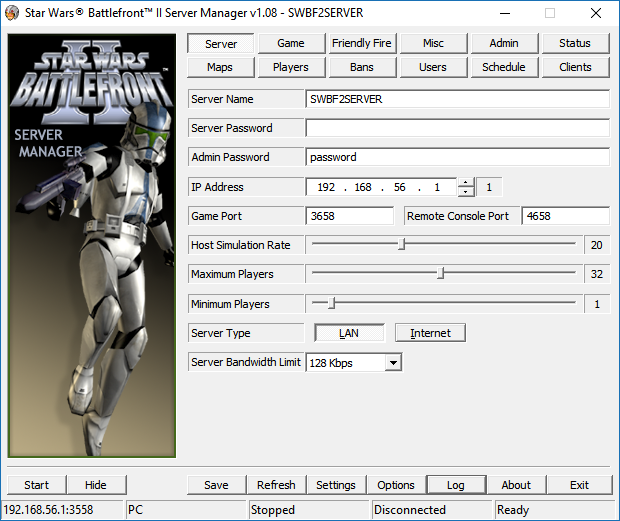Open the Schedule tab
Image resolution: width=620 pixels, height=521 pixels.
(504, 67)
